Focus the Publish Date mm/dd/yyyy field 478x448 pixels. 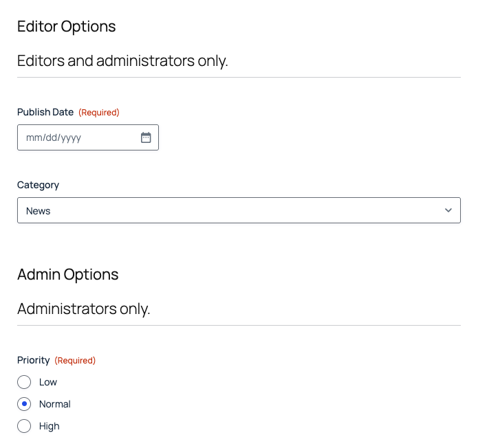88,137
